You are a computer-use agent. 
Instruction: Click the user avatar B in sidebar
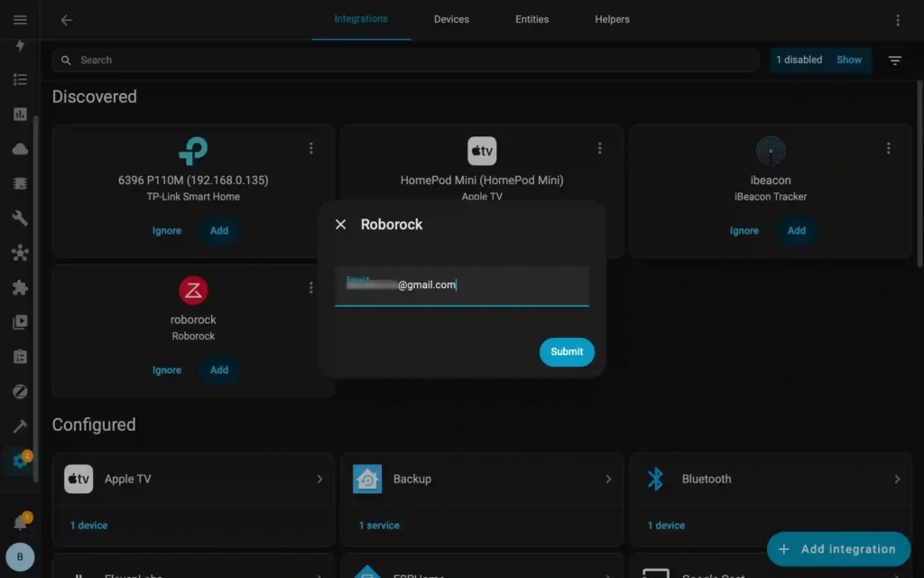click(20, 556)
